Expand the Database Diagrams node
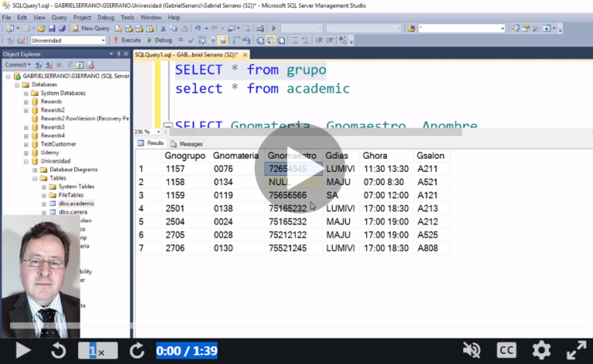 pyautogui.click(x=36, y=170)
